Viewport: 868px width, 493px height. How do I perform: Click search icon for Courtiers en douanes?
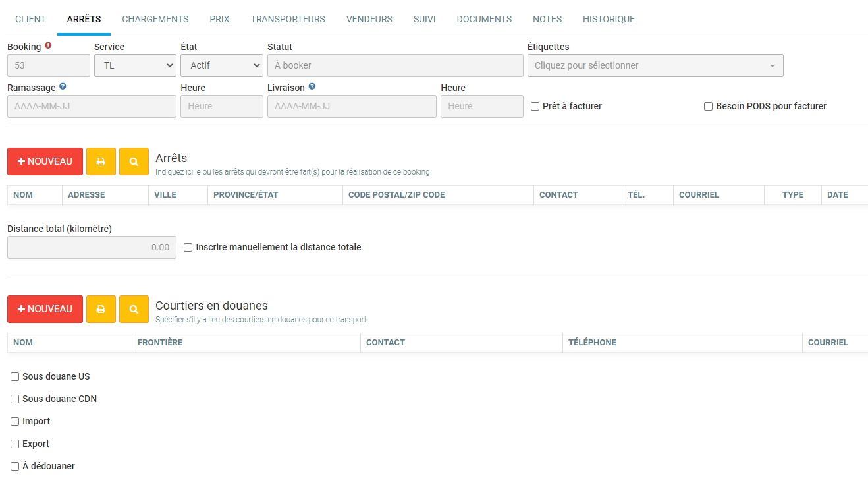pyautogui.click(x=134, y=309)
